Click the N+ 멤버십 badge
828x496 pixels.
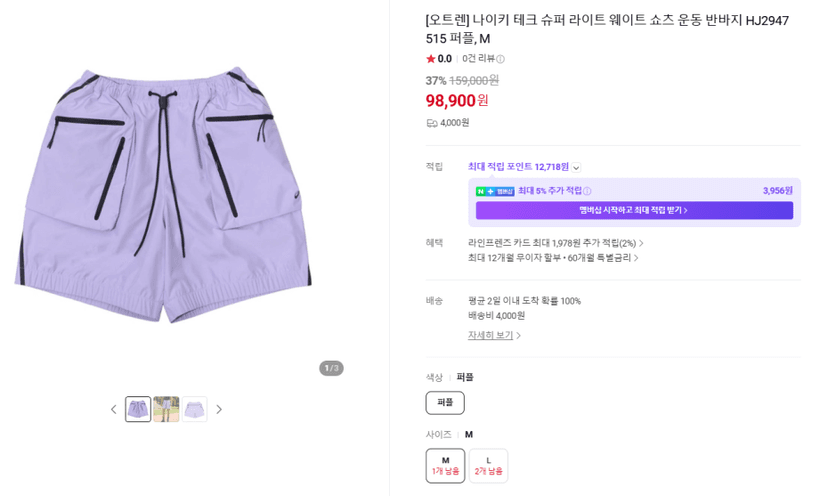pos(495,191)
